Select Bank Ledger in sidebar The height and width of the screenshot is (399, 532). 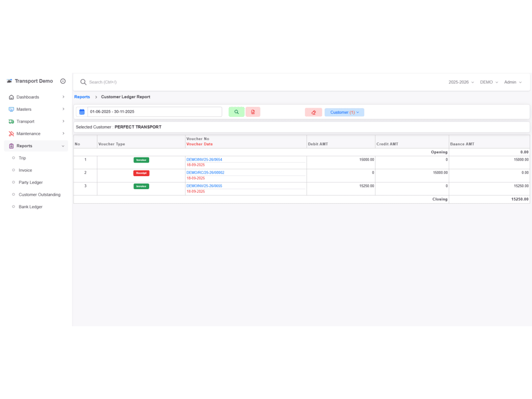point(31,207)
